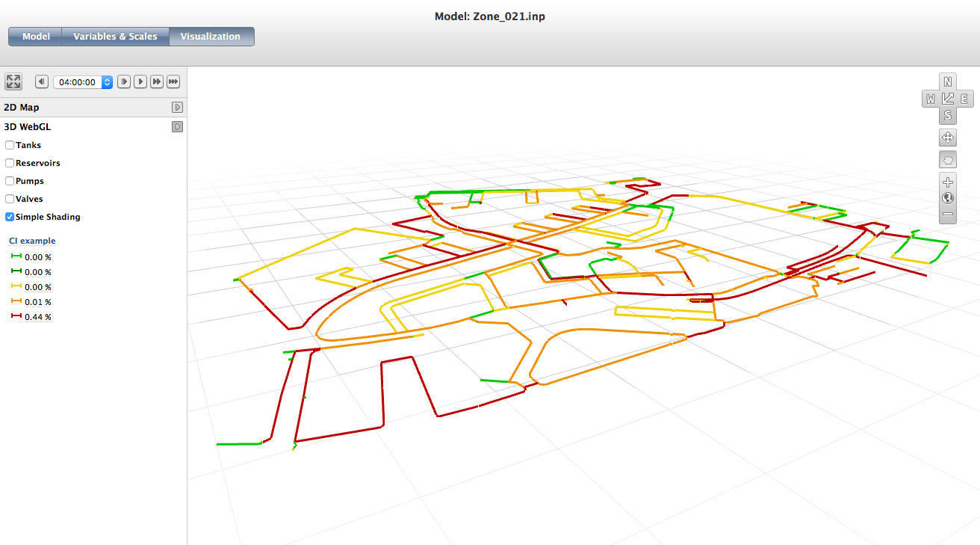Rotate view east with the E button
Image resolution: width=980 pixels, height=545 pixels.
coord(964,99)
